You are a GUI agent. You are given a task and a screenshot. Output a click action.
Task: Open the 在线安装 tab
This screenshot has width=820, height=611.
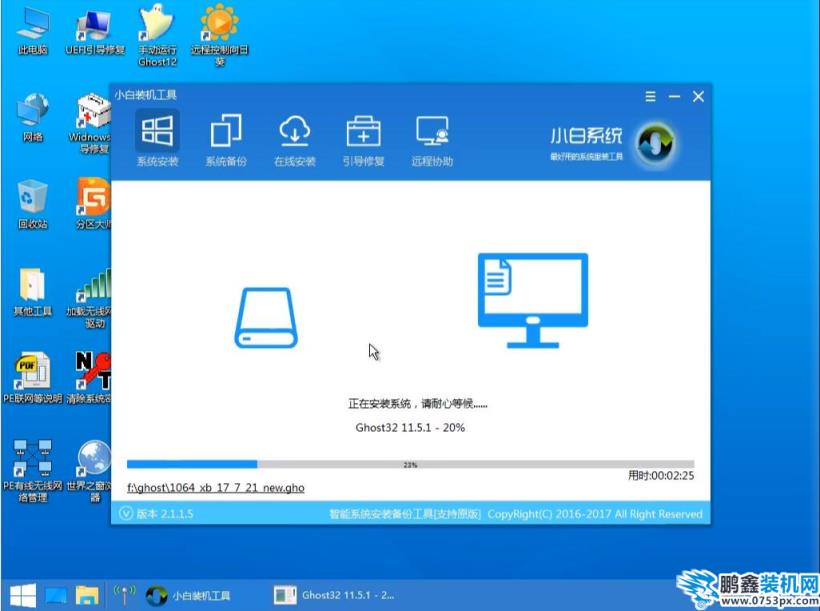[x=294, y=139]
